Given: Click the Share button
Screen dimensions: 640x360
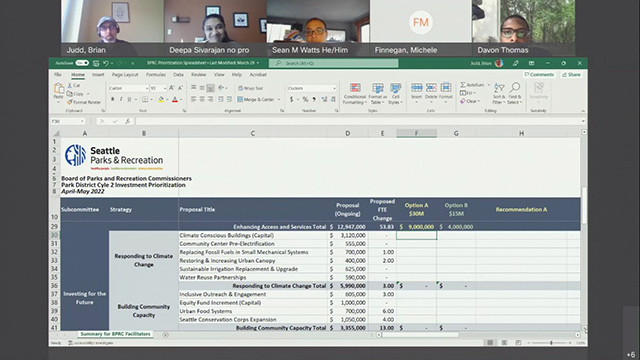Looking at the screenshot, I should (x=571, y=75).
